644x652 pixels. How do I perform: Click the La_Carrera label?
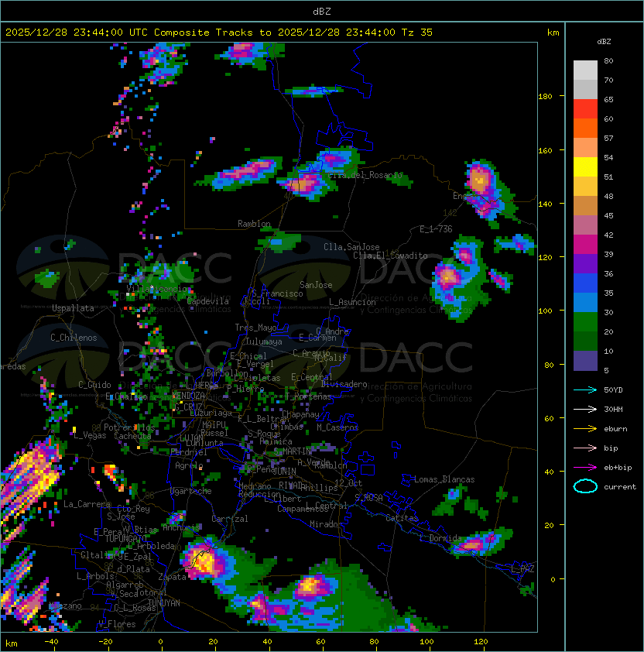point(87,504)
